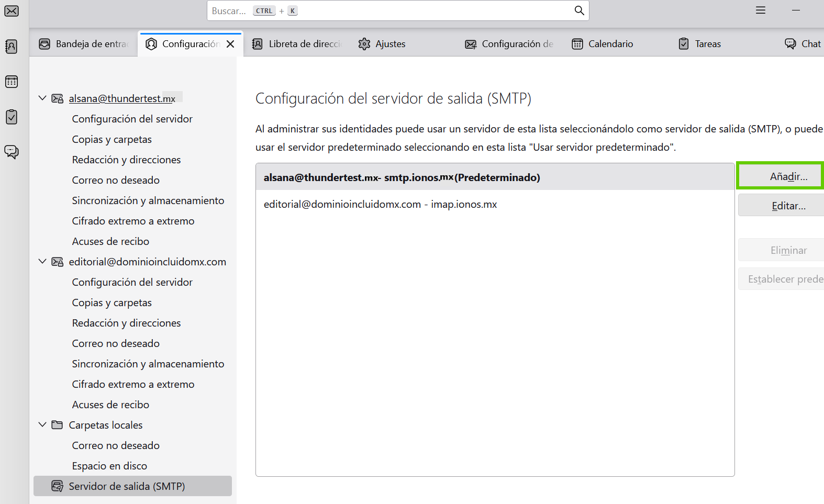Click the address book icon on Libreta tab

tap(257, 44)
